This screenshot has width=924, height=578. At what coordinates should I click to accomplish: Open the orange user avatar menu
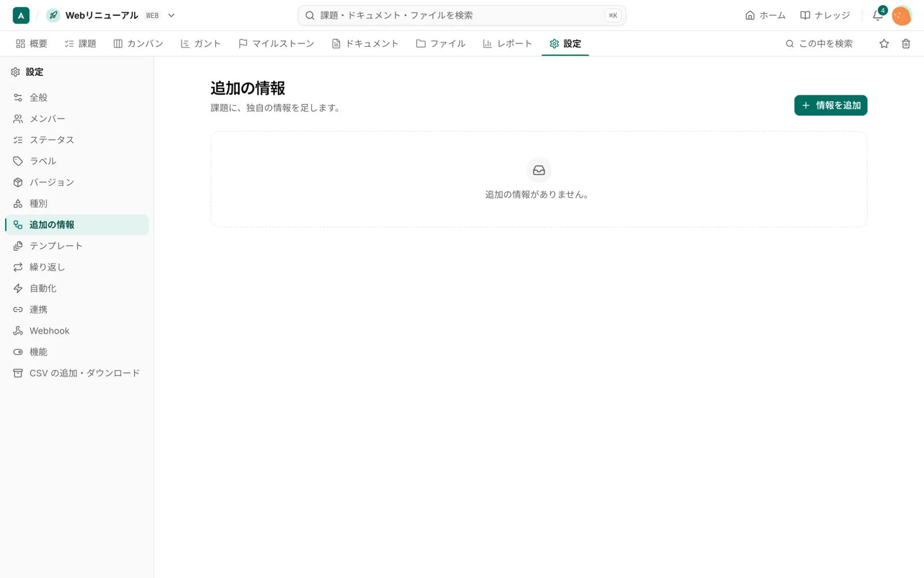pos(901,16)
